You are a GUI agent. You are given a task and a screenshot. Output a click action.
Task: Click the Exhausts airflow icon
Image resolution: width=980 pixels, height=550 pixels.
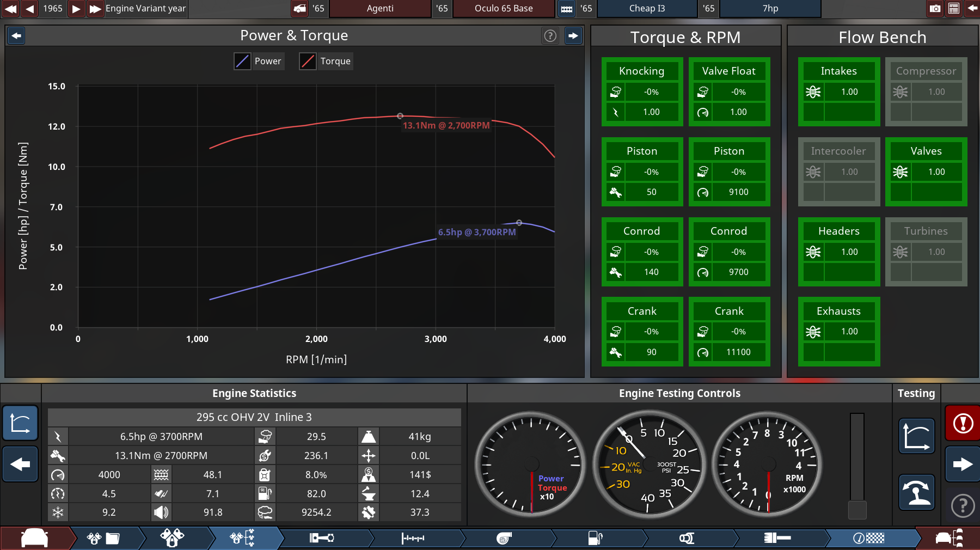tap(813, 331)
